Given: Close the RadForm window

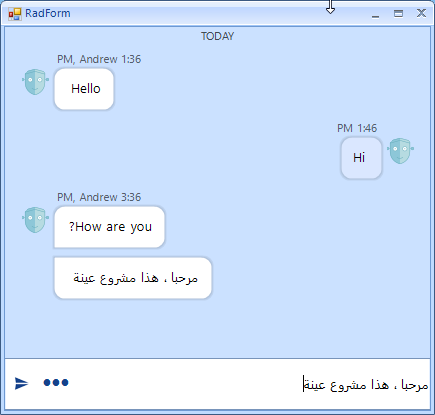Looking at the screenshot, I should (421, 13).
